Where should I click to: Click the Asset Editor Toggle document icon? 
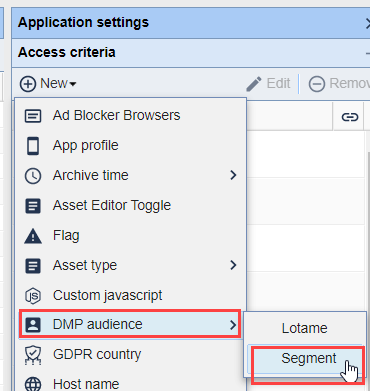(33, 206)
